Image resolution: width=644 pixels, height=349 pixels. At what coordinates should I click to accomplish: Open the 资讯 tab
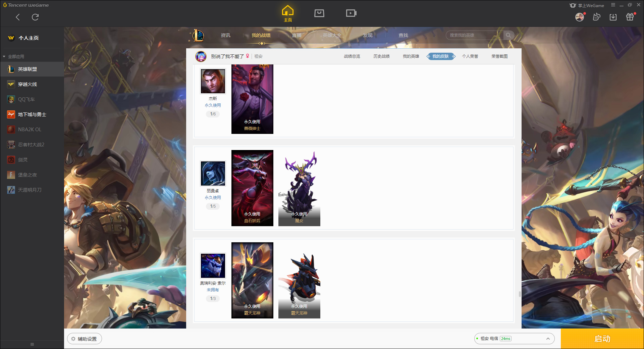225,35
